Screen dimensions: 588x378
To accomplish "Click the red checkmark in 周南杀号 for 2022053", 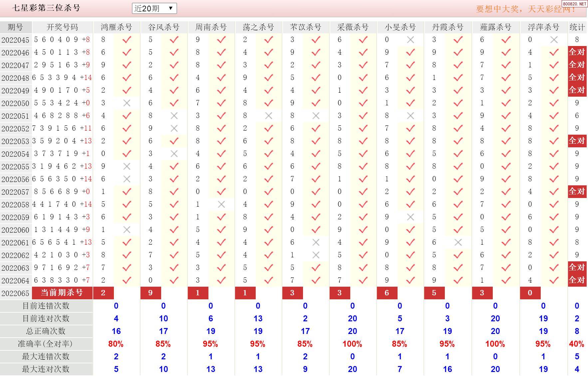I will [x=221, y=141].
